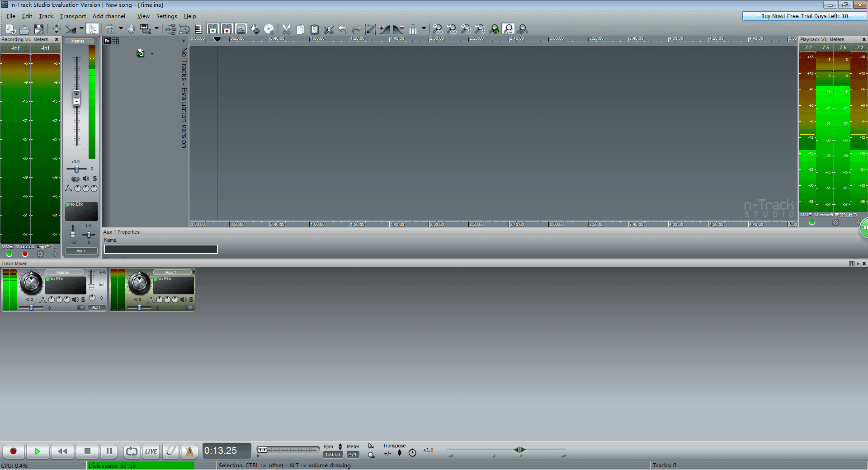Click the metronome icon near transport bar

[190, 451]
